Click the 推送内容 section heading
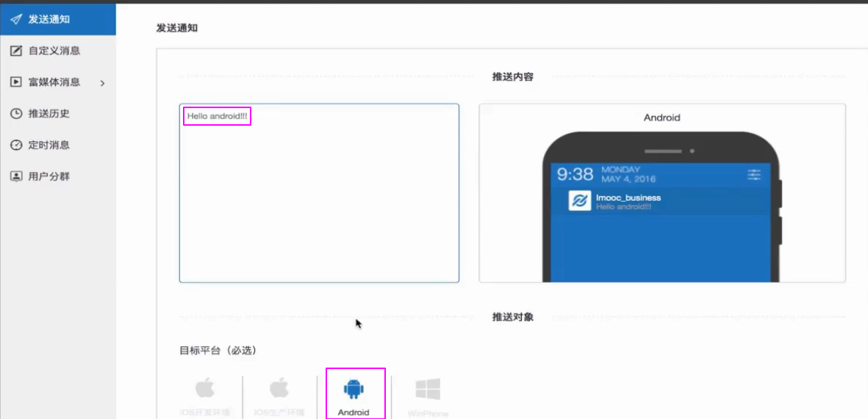The width and height of the screenshot is (868, 419). [512, 77]
